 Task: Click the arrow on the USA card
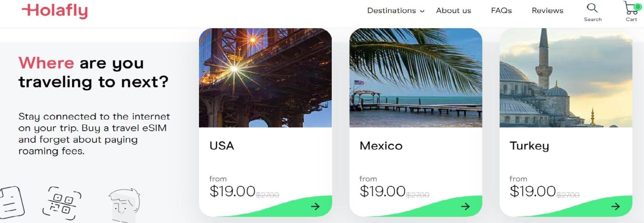315,206
